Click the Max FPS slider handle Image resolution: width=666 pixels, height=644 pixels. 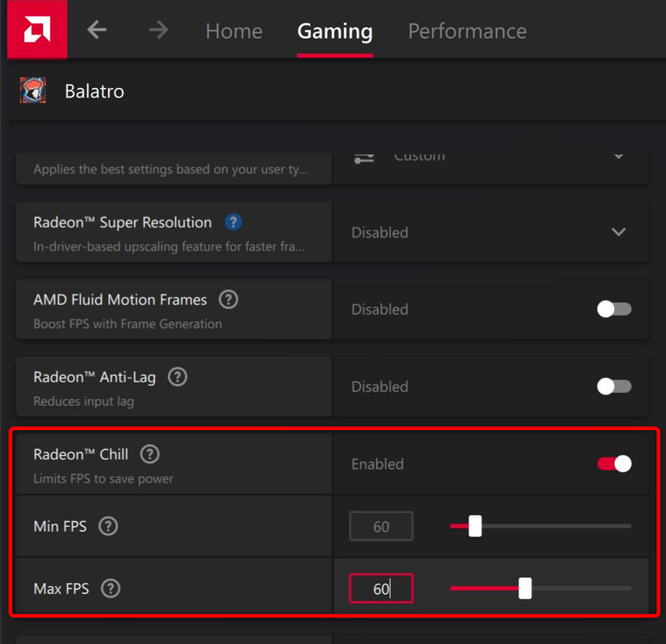point(525,588)
